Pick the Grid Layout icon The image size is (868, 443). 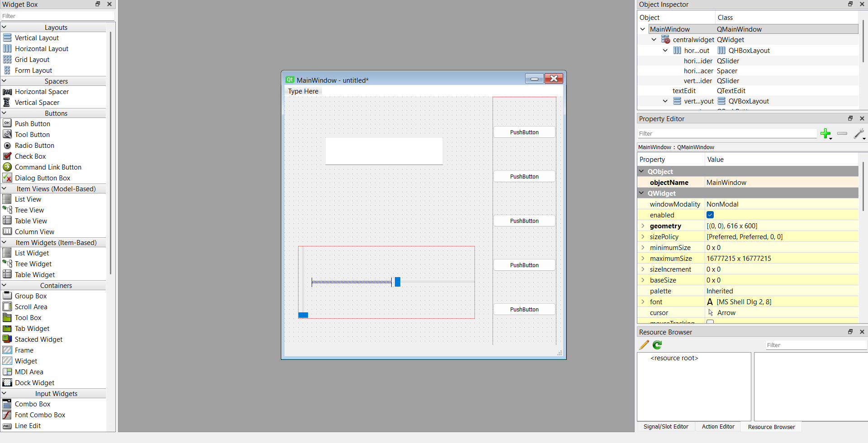[x=7, y=59]
